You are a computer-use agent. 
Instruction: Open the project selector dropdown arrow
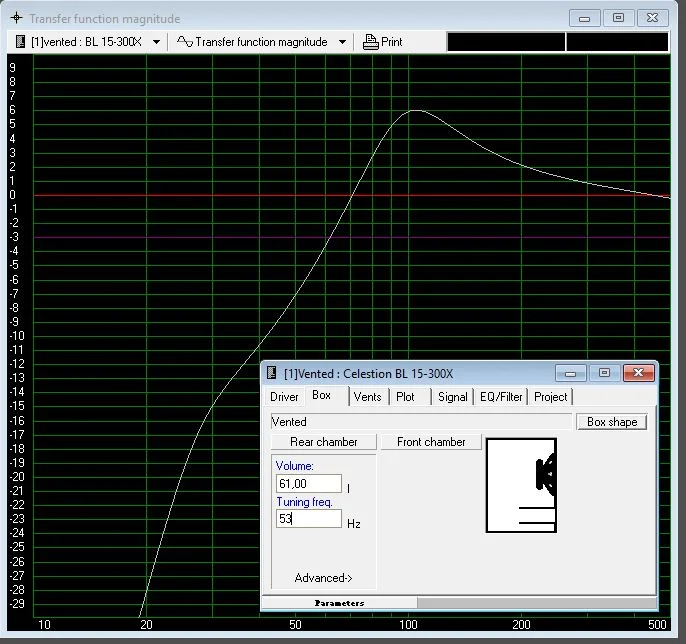pyautogui.click(x=156, y=42)
